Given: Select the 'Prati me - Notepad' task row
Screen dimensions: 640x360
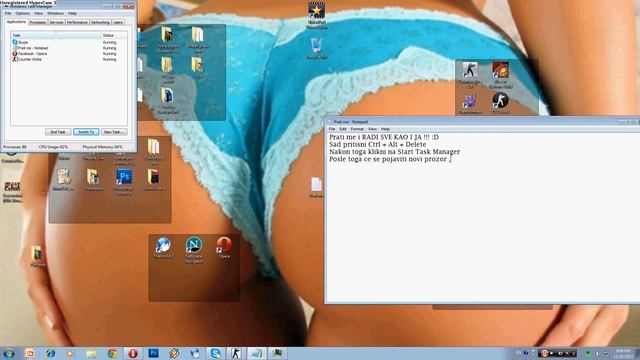Looking at the screenshot, I should [69, 48].
